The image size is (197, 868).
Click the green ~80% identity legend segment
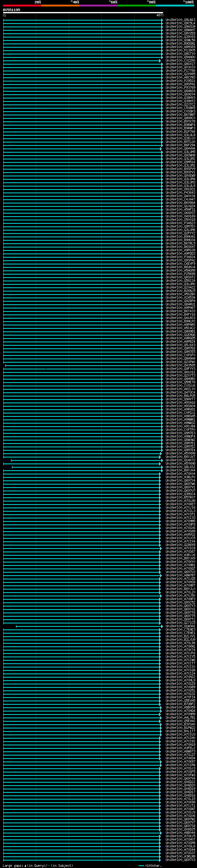pos(137,6)
